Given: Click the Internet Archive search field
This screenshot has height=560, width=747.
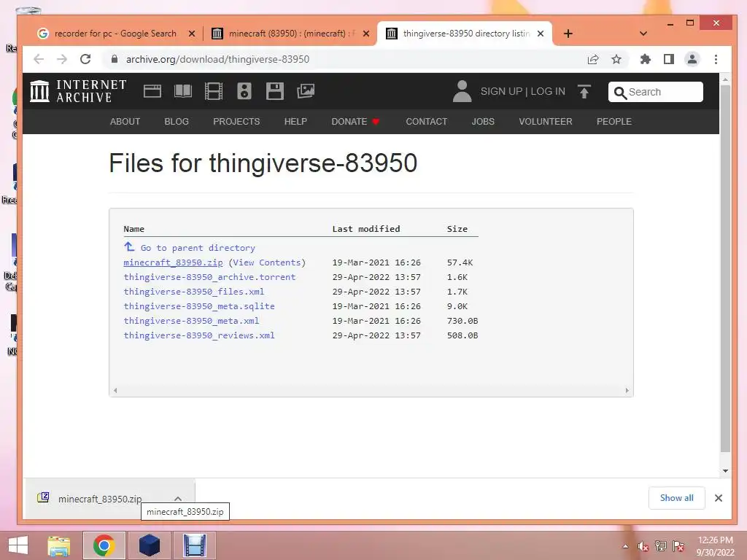Looking at the screenshot, I should point(656,92).
